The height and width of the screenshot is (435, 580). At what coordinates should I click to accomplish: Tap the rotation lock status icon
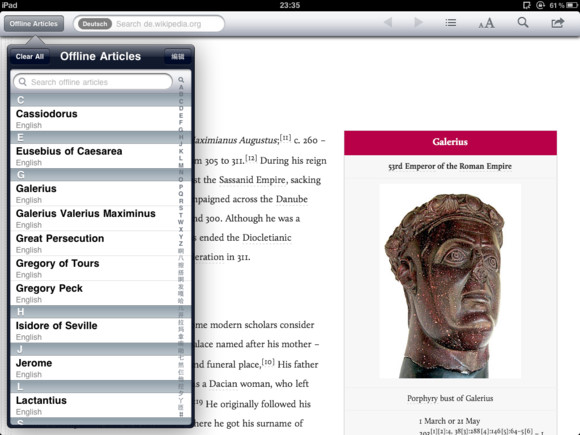click(x=540, y=5)
